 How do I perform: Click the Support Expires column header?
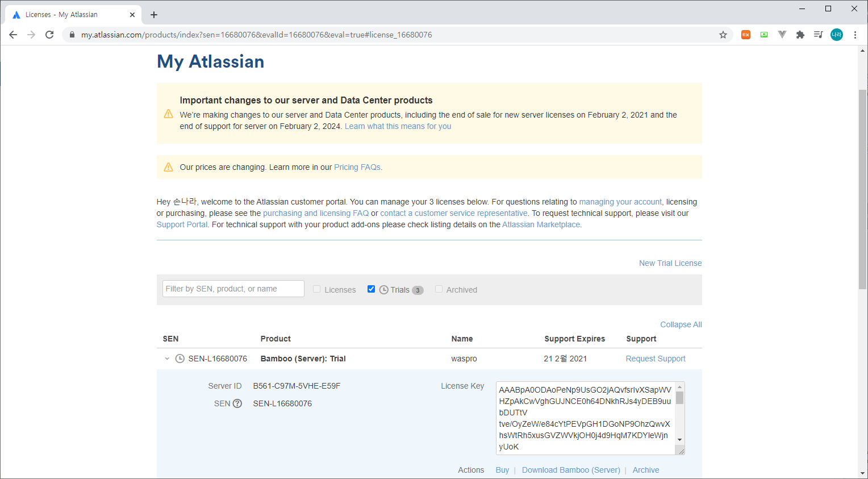[574, 339]
